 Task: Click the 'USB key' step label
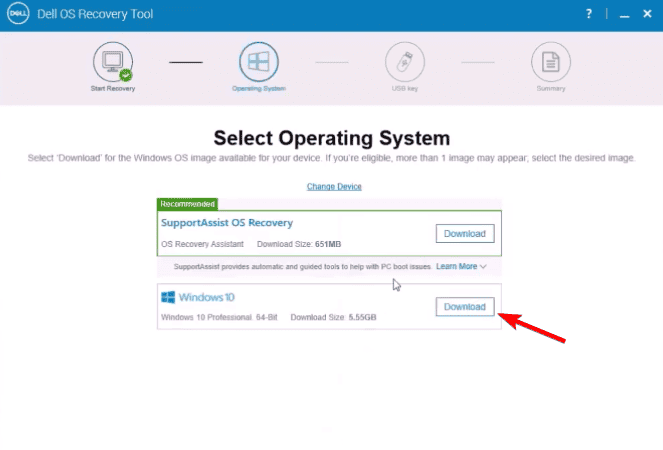pos(405,88)
